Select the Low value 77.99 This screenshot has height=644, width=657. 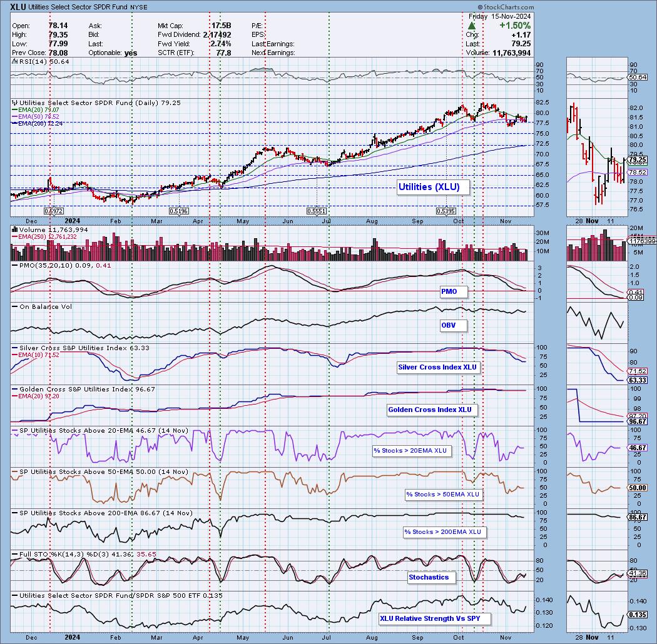coord(58,44)
